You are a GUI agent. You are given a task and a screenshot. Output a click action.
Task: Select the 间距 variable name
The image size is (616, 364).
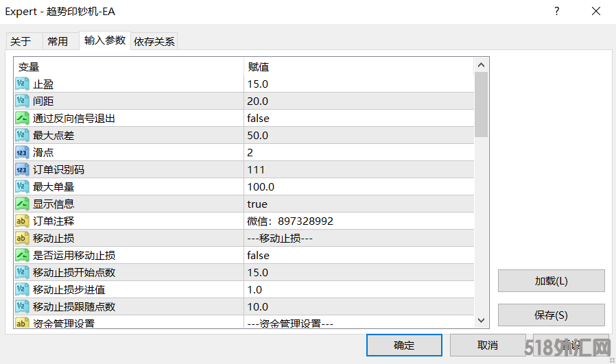(43, 101)
